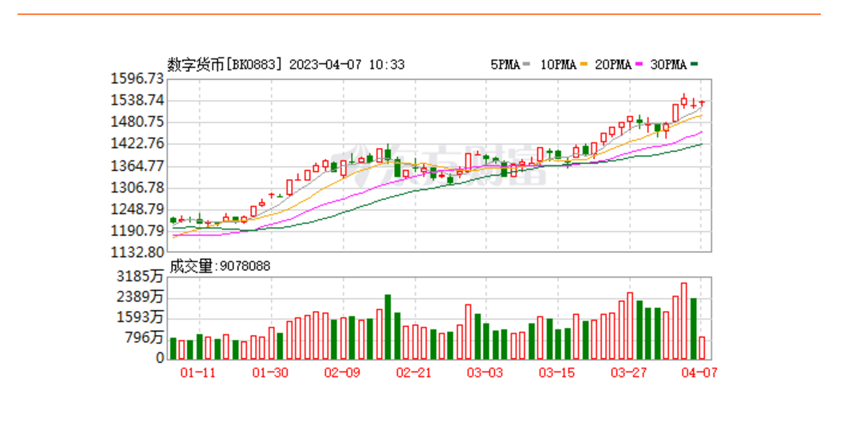Click the magenta 20PMA legend line swatch

pos(639,65)
